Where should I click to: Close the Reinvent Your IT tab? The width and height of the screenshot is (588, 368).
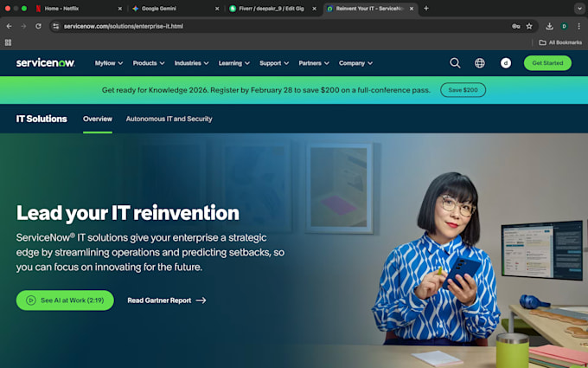(412, 9)
